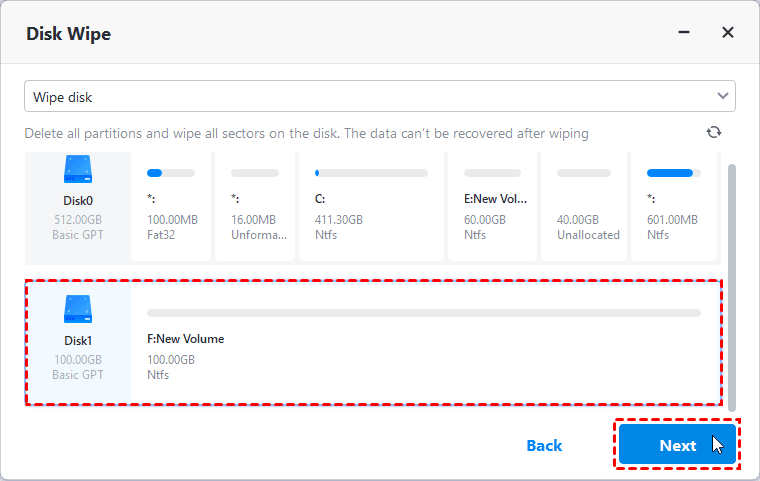Click the C: partition usage bar
Image resolution: width=760 pixels, height=481 pixels.
[371, 173]
